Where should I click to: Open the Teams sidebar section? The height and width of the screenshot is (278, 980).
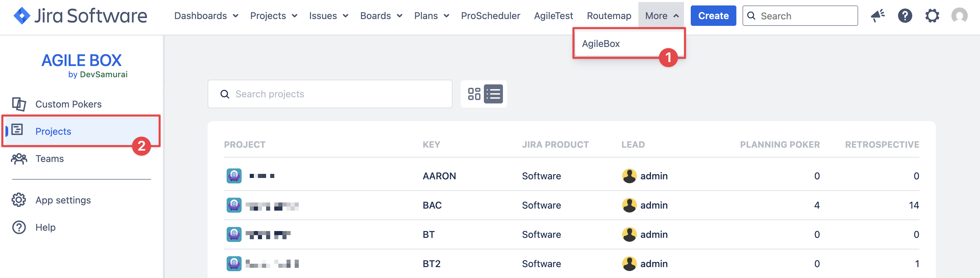tap(49, 159)
